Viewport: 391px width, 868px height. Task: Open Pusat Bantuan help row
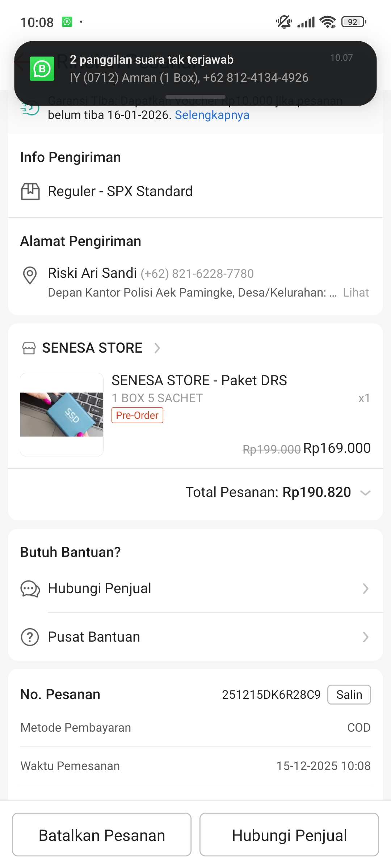pyautogui.click(x=195, y=637)
